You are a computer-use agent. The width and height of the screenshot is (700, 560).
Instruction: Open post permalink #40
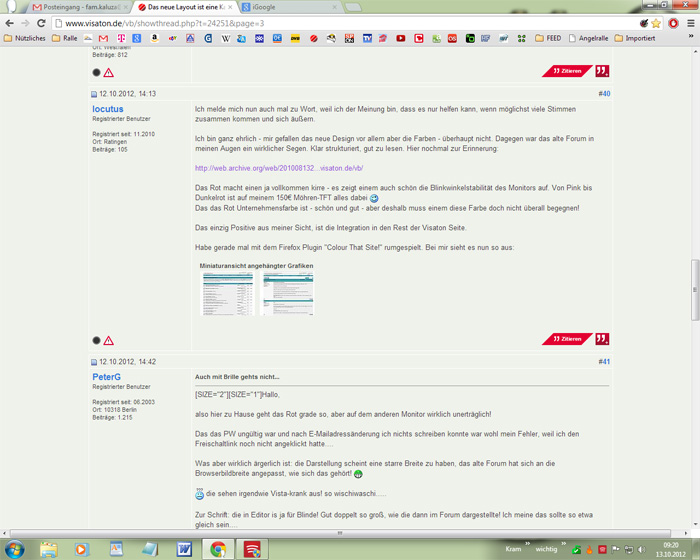(604, 94)
